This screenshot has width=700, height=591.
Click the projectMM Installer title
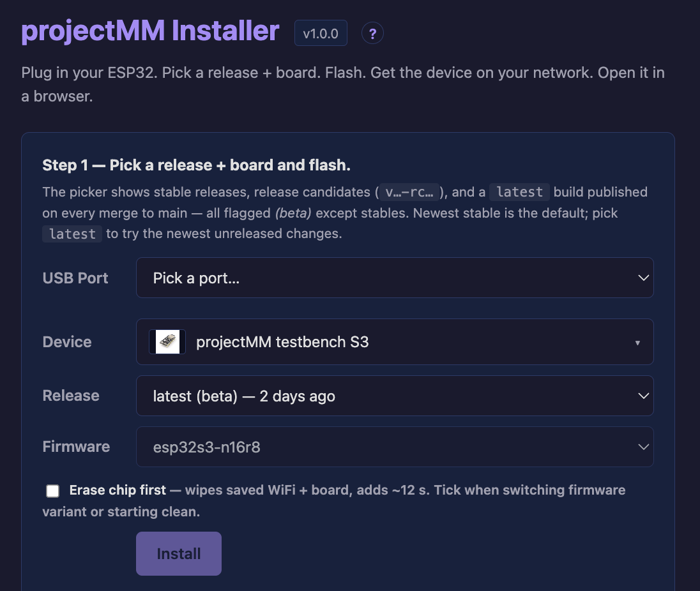point(150,31)
